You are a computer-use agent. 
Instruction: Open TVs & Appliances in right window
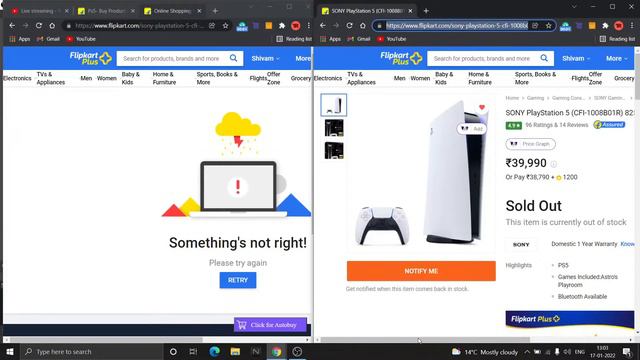point(361,78)
